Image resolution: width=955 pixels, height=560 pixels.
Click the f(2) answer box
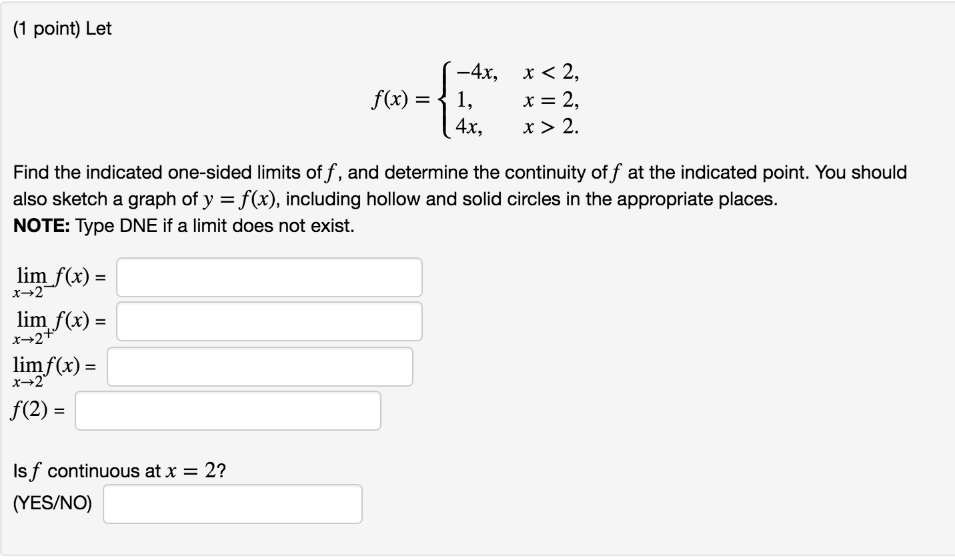(x=227, y=411)
